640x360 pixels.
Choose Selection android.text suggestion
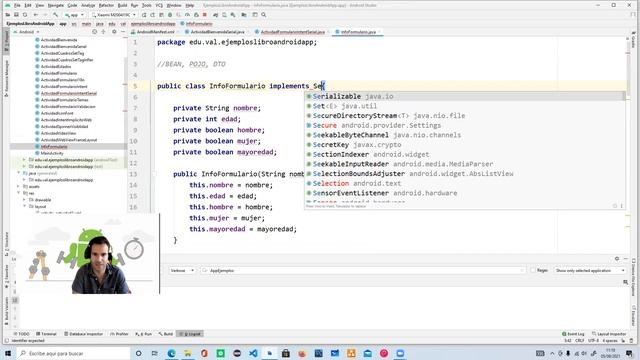coord(464,183)
